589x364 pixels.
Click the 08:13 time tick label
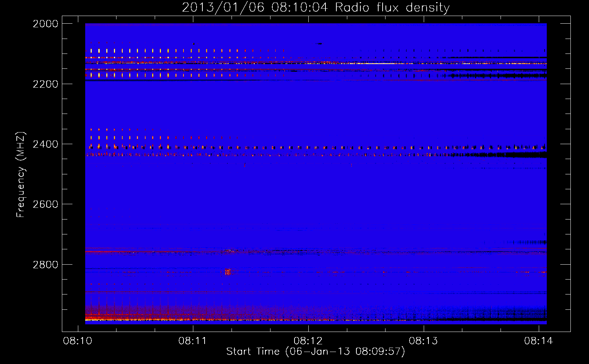click(x=423, y=341)
